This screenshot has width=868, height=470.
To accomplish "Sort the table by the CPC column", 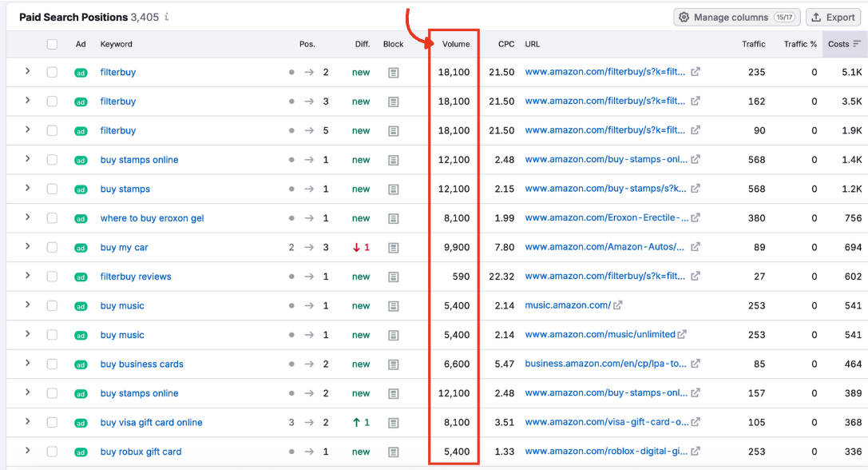I will (x=505, y=44).
